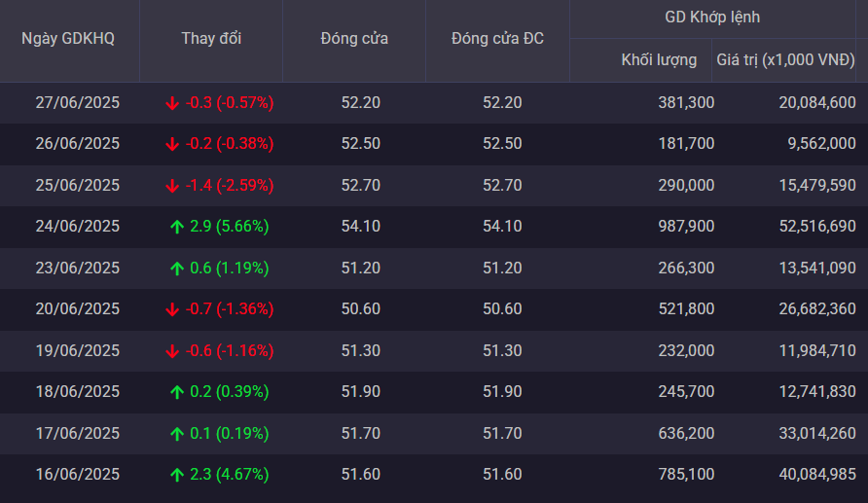The width and height of the screenshot is (868, 503).
Task: Click the Đóng cửa column header
Action: point(354,39)
